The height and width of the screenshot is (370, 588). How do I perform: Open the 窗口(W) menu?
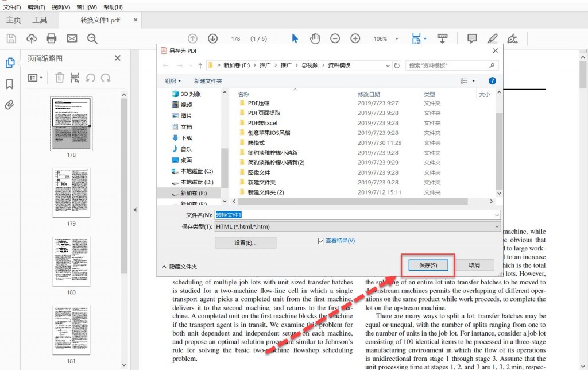point(87,7)
